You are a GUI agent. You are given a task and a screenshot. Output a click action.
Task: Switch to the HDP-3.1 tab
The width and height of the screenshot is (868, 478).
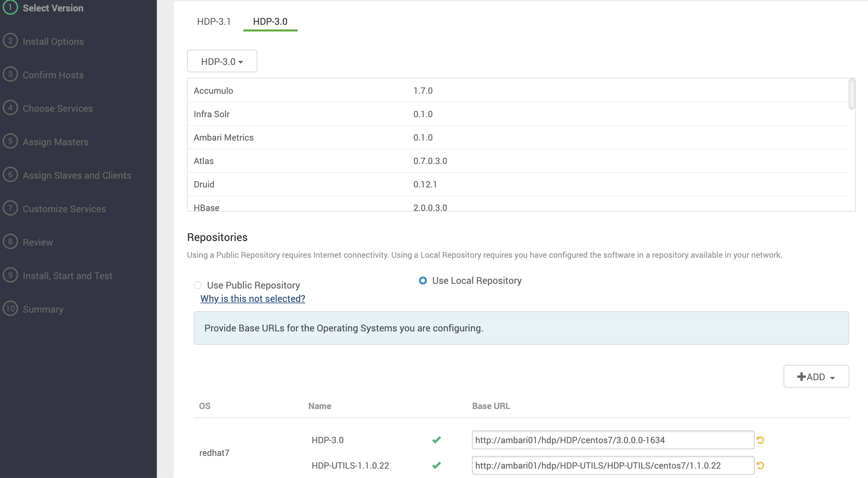coord(213,21)
